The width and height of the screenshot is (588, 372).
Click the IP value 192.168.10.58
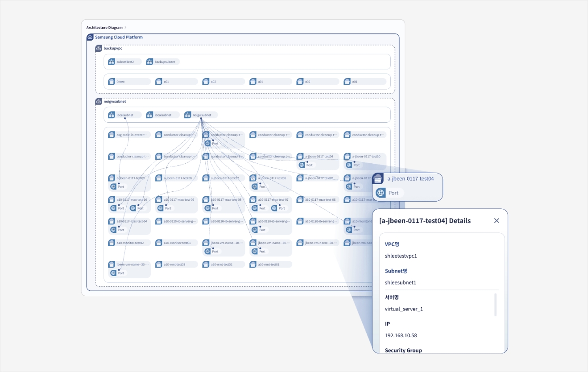pyautogui.click(x=401, y=335)
